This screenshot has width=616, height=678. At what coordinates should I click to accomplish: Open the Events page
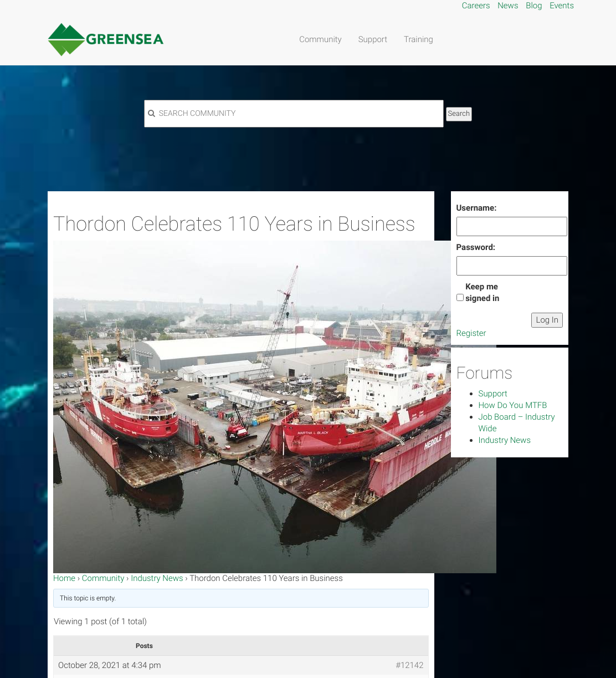[x=562, y=6]
